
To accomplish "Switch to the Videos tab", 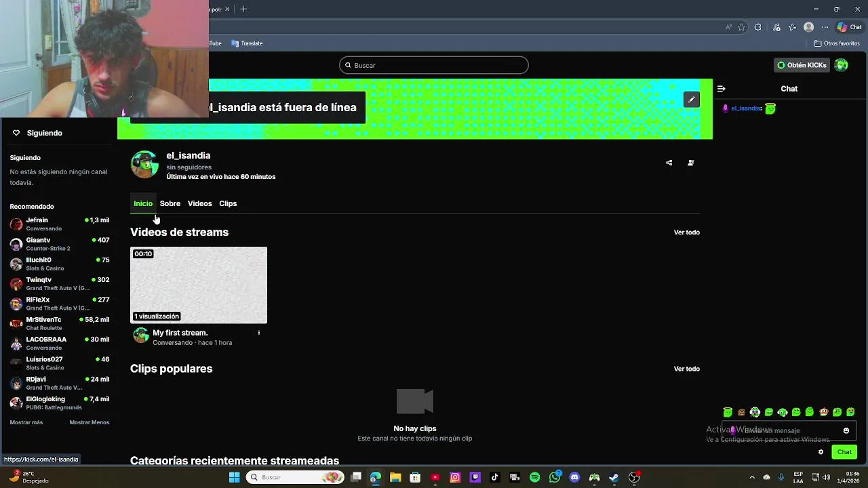I will pos(199,203).
